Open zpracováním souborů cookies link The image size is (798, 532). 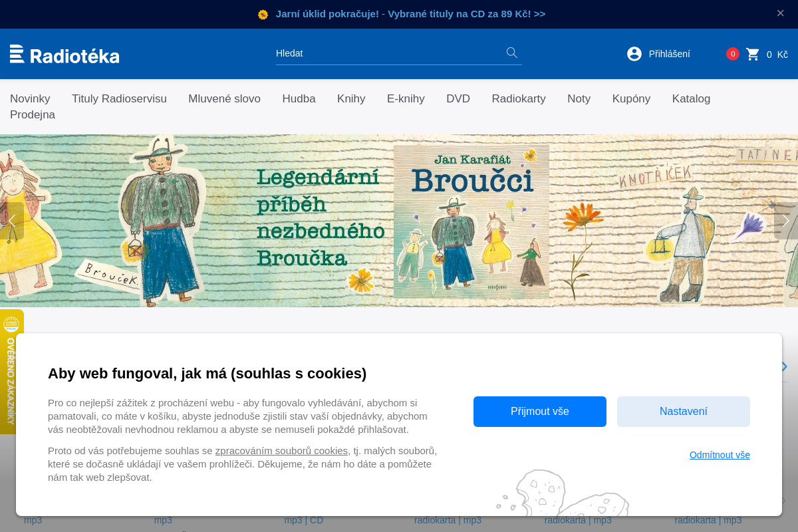click(281, 451)
